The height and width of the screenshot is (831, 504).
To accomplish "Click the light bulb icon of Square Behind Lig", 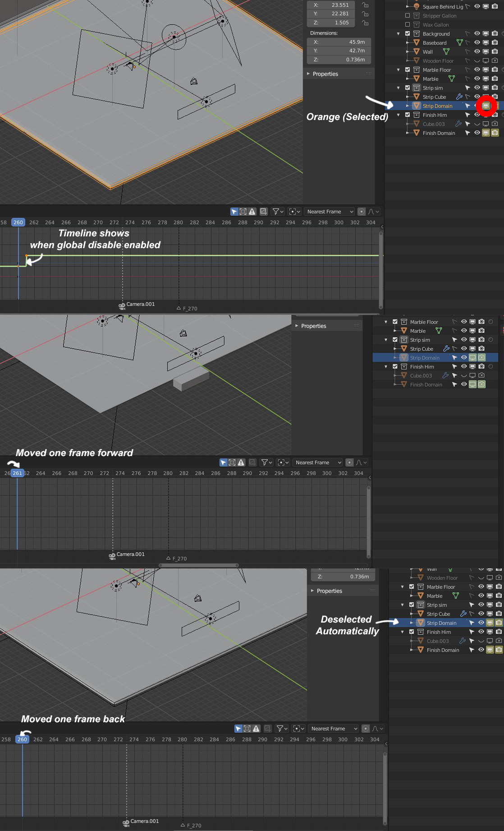I will pyautogui.click(x=417, y=7).
